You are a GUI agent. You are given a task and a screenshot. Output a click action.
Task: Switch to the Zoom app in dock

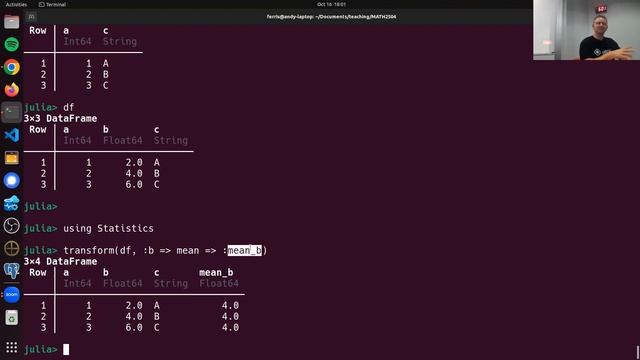[x=11, y=294]
